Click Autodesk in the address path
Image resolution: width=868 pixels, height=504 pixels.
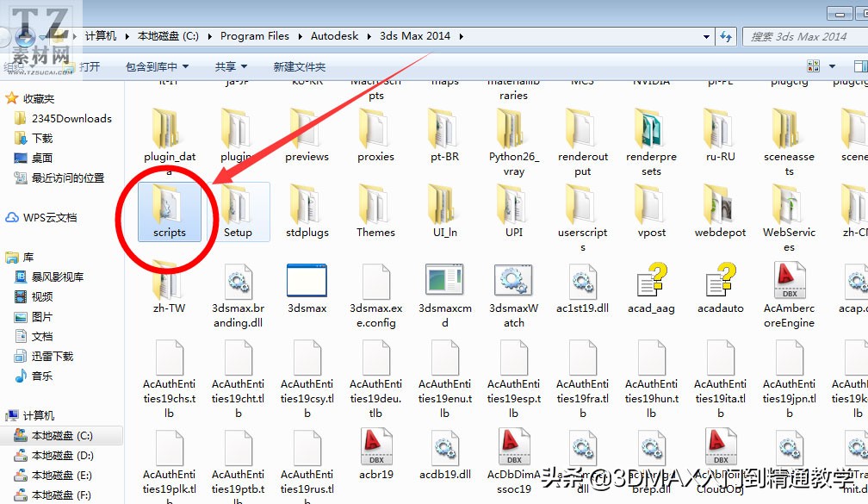334,36
